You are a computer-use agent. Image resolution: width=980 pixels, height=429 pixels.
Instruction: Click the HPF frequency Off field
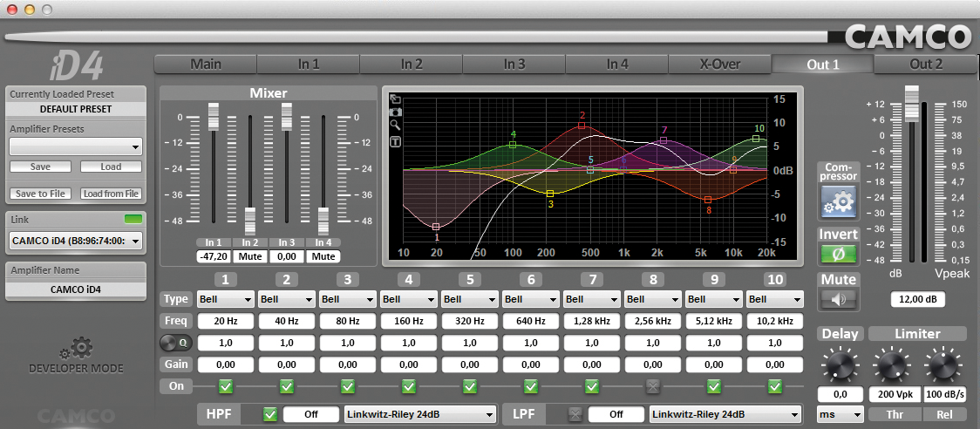pyautogui.click(x=311, y=414)
